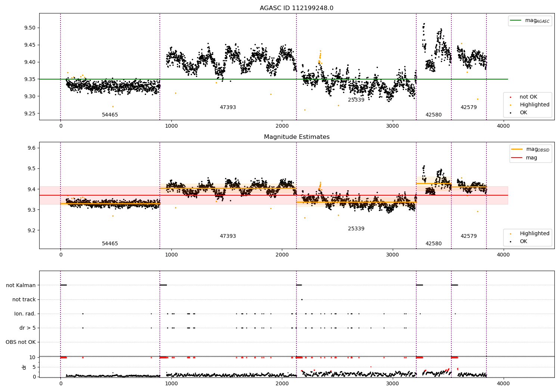Click obsid label 47393 in AGASC ID plot
The image size is (560, 392).
click(228, 108)
